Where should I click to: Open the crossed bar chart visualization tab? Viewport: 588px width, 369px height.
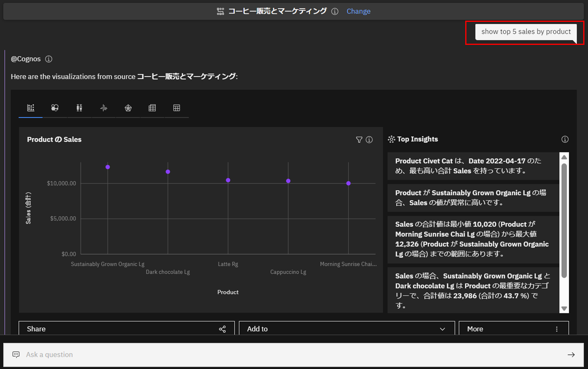104,108
